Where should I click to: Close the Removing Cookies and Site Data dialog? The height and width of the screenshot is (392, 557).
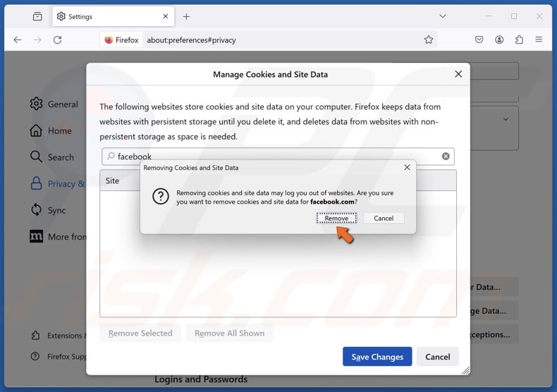tap(407, 167)
